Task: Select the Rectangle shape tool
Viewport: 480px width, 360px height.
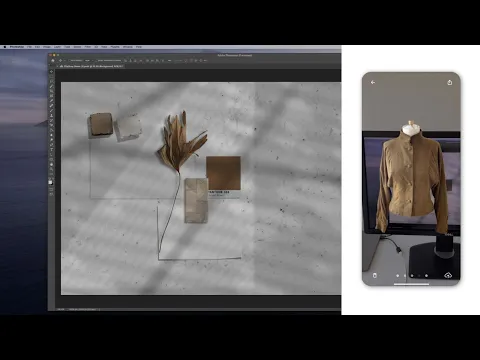Action: point(51,160)
